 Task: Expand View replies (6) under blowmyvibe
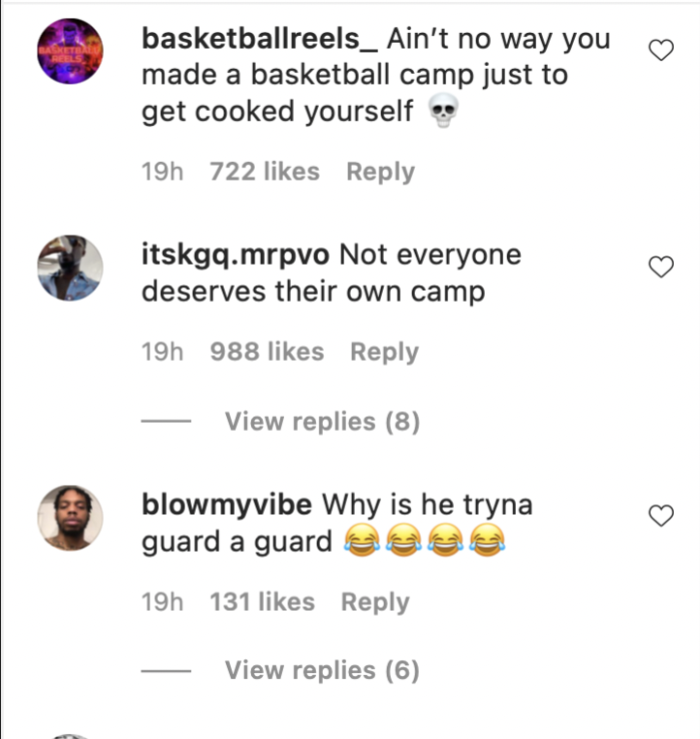(x=322, y=670)
